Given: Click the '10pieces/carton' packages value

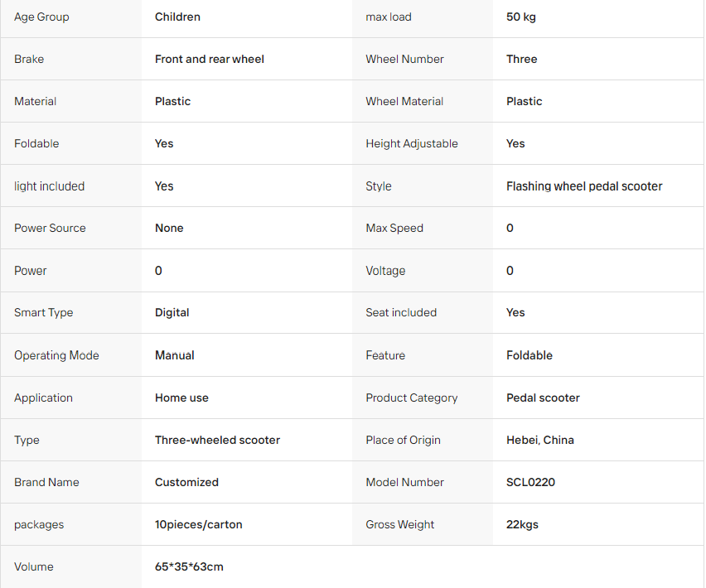Looking at the screenshot, I should [198, 524].
